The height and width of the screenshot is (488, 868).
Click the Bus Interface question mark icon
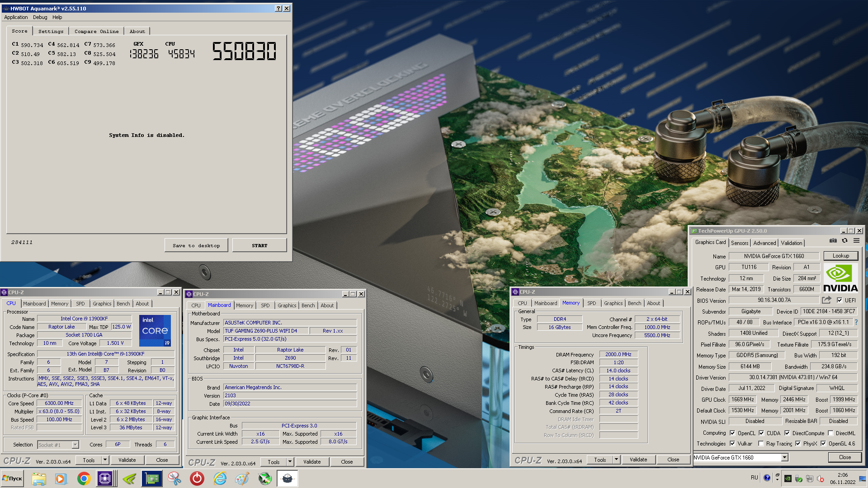[x=856, y=322]
